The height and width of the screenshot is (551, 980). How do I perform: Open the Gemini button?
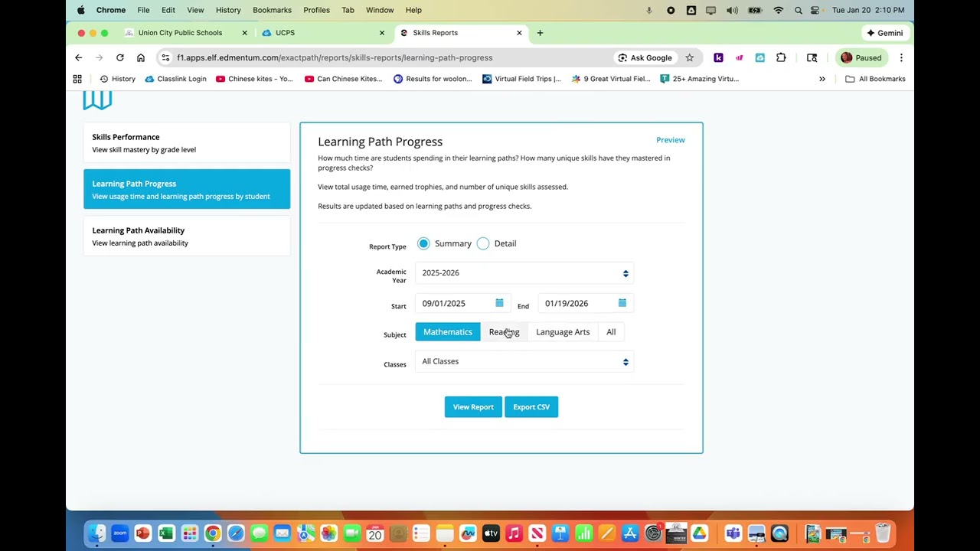click(884, 33)
